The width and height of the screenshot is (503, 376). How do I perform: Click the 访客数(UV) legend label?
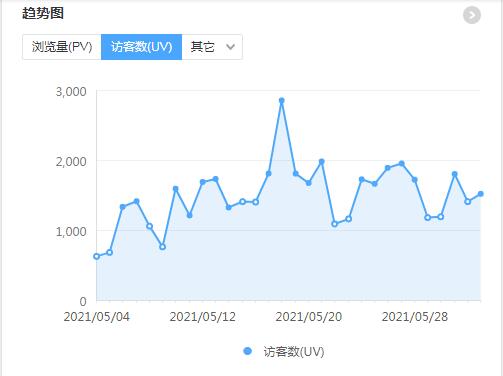coord(294,351)
